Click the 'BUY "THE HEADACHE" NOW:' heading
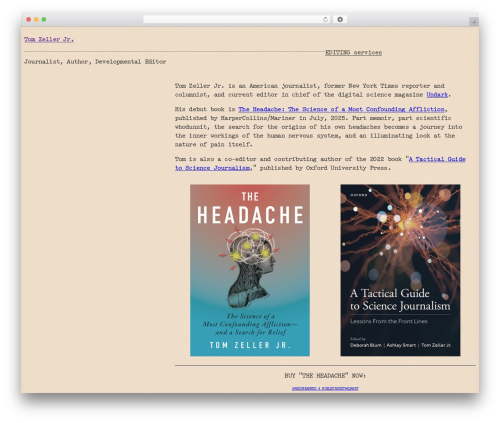500x423 pixels. [325, 376]
